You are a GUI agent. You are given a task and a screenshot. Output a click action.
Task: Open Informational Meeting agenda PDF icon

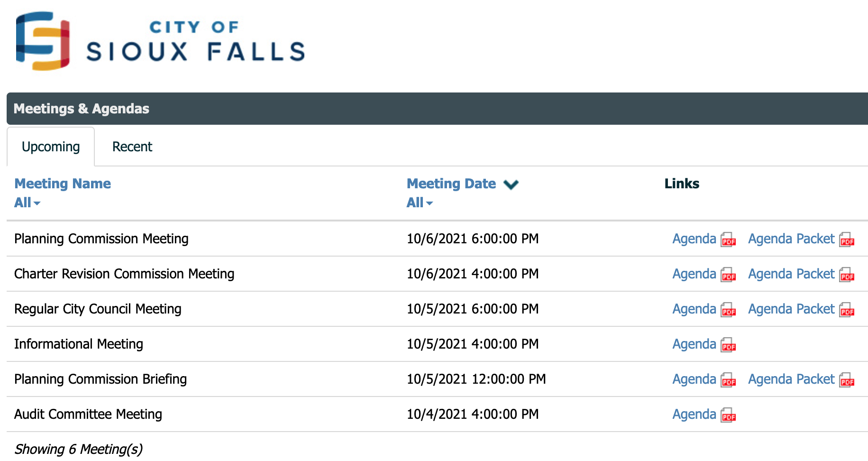tap(728, 345)
